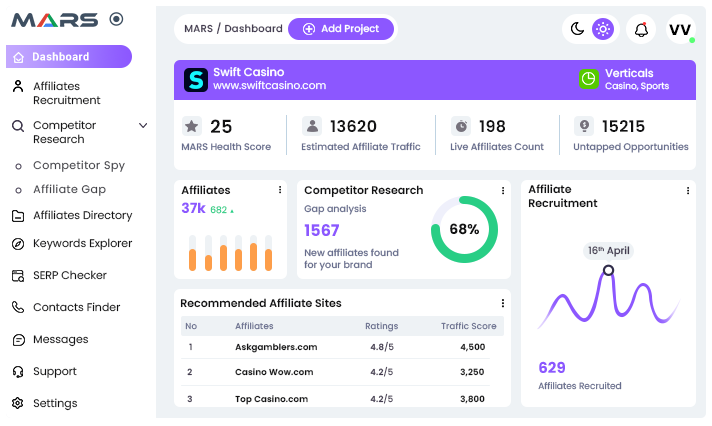Enable light mode sun toggle
712x426 pixels.
(602, 29)
